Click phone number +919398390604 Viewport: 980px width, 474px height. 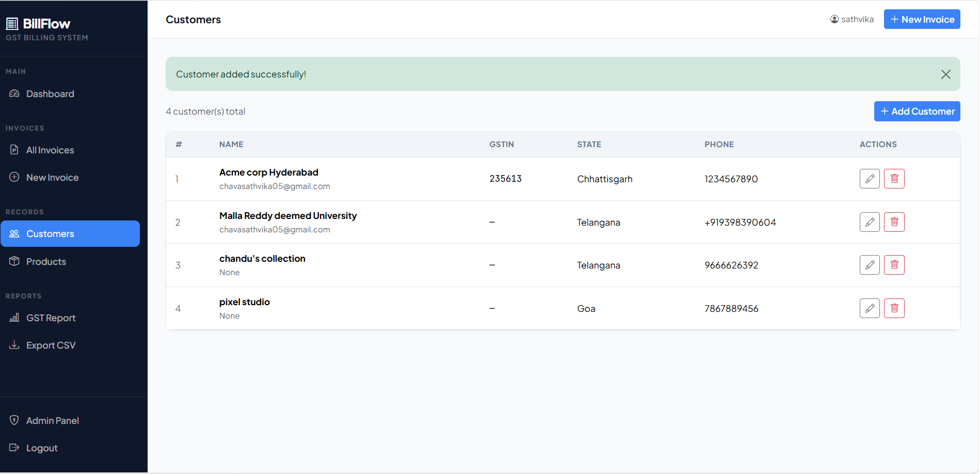(741, 223)
